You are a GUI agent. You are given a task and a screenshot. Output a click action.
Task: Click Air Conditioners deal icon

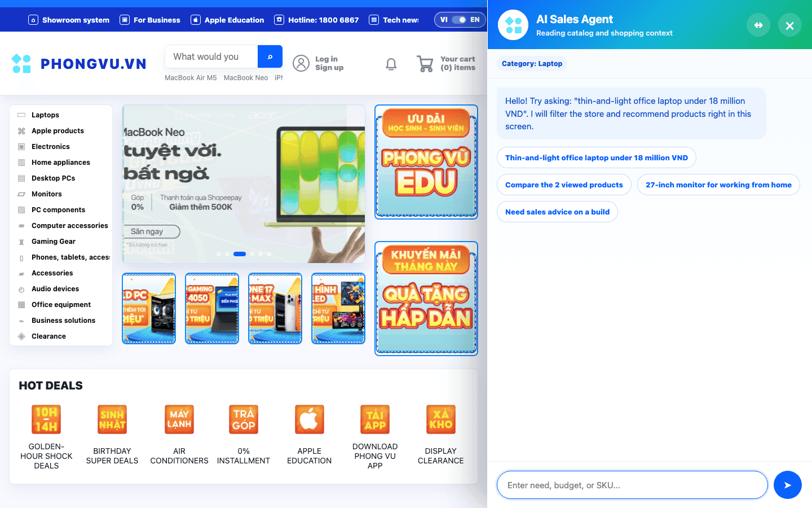[x=179, y=419]
